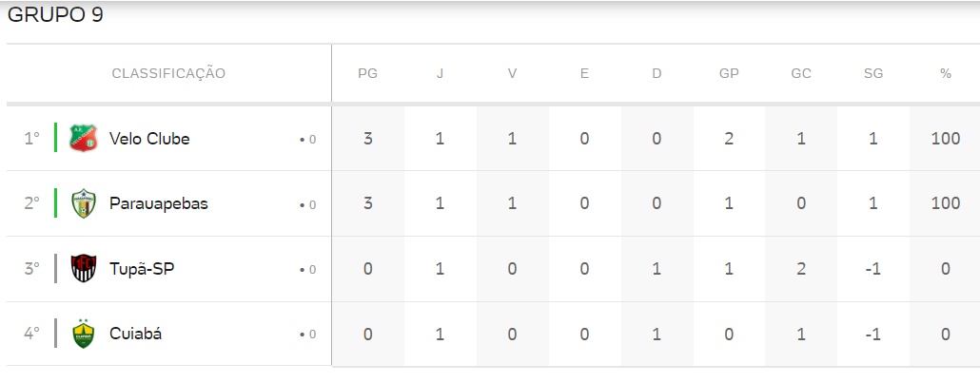This screenshot has height=383, width=980.
Task: Open the Cuiabá team link
Action: click(136, 334)
